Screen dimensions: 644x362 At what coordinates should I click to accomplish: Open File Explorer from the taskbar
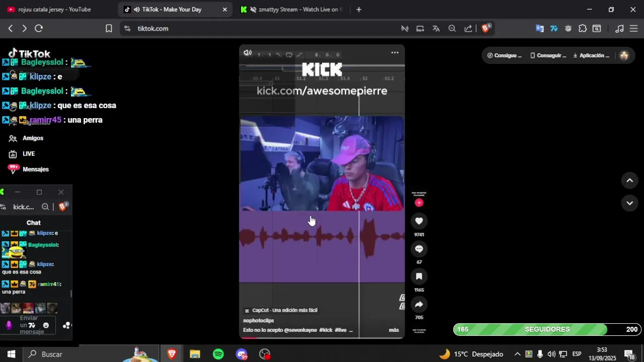(x=195, y=354)
